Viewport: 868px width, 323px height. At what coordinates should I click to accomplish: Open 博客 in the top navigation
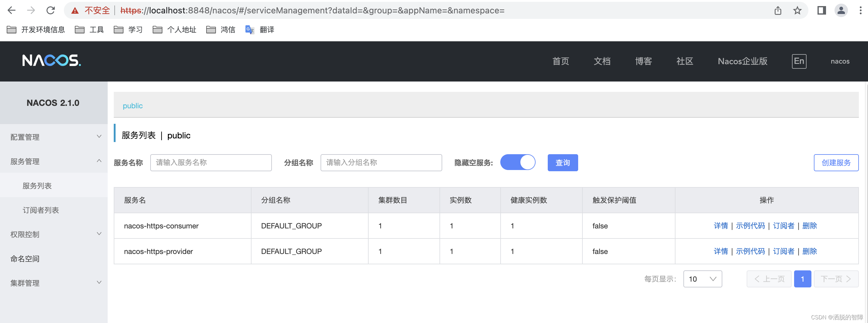pos(644,61)
